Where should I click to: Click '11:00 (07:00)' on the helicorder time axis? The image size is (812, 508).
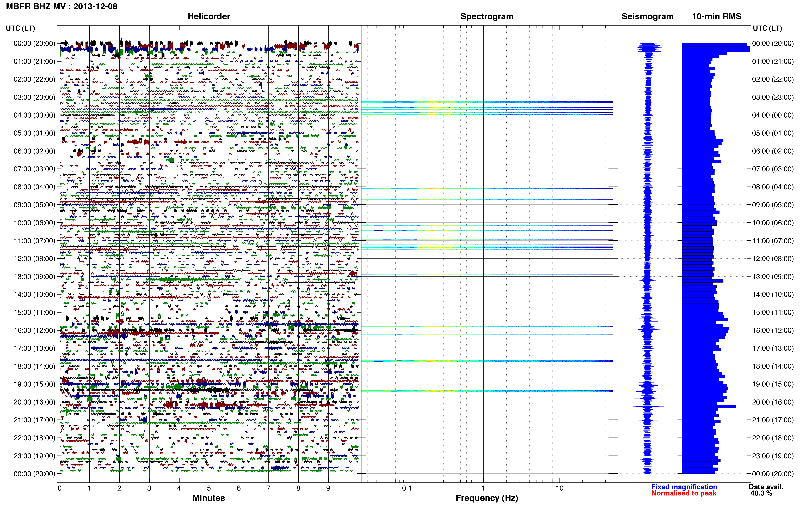coord(34,241)
